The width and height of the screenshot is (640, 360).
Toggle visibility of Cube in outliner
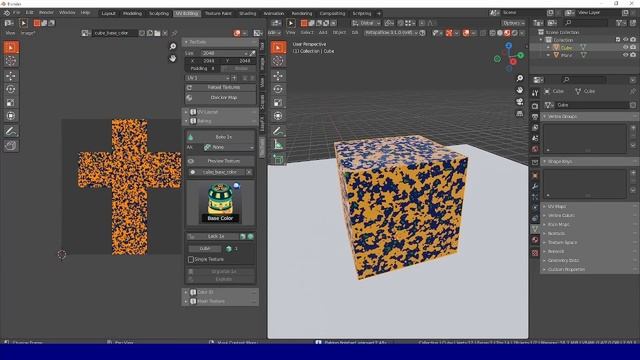(x=625, y=47)
